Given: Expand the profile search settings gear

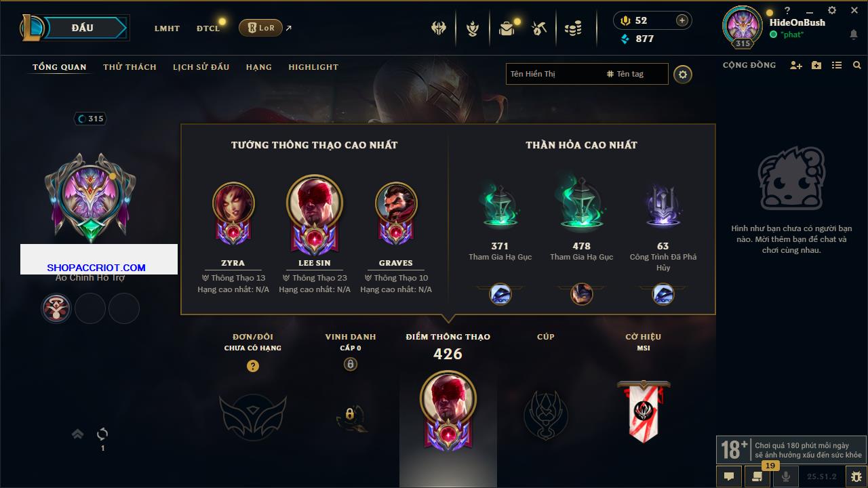Looking at the screenshot, I should 683,75.
